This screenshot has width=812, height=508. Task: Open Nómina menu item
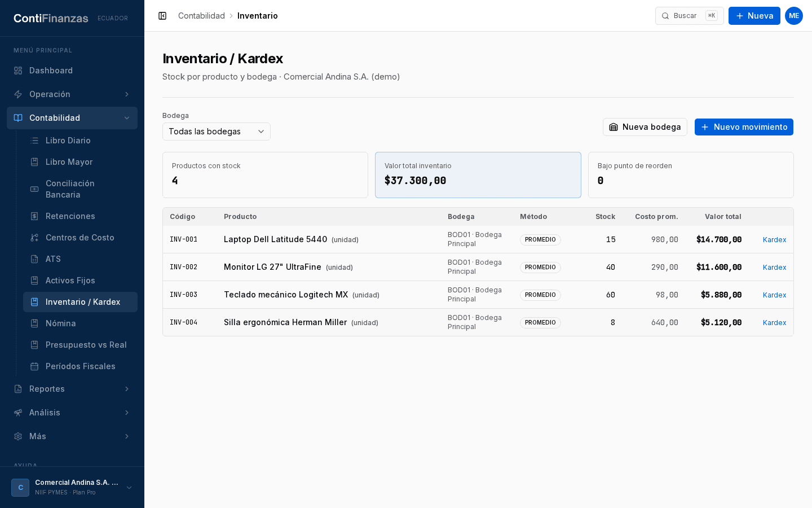[x=80, y=323]
